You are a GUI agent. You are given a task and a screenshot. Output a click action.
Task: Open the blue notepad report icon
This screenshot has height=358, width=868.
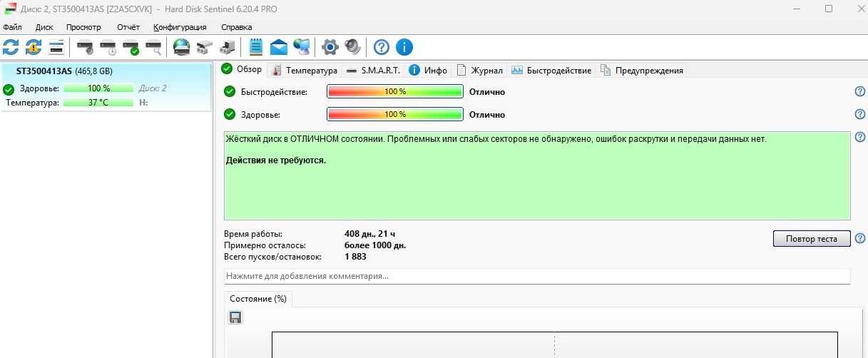click(x=256, y=47)
